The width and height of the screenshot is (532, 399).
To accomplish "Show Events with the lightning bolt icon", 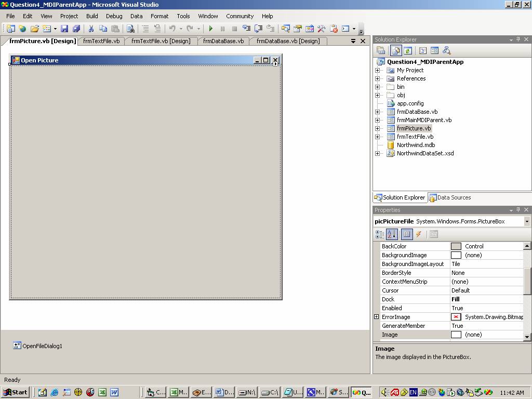I will (418, 234).
